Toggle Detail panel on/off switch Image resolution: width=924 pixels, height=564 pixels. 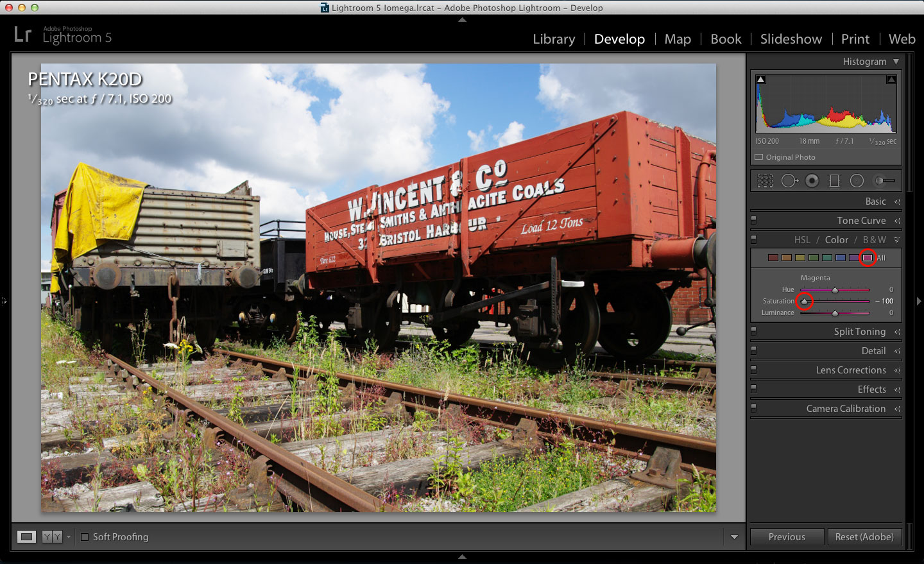pyautogui.click(x=754, y=350)
